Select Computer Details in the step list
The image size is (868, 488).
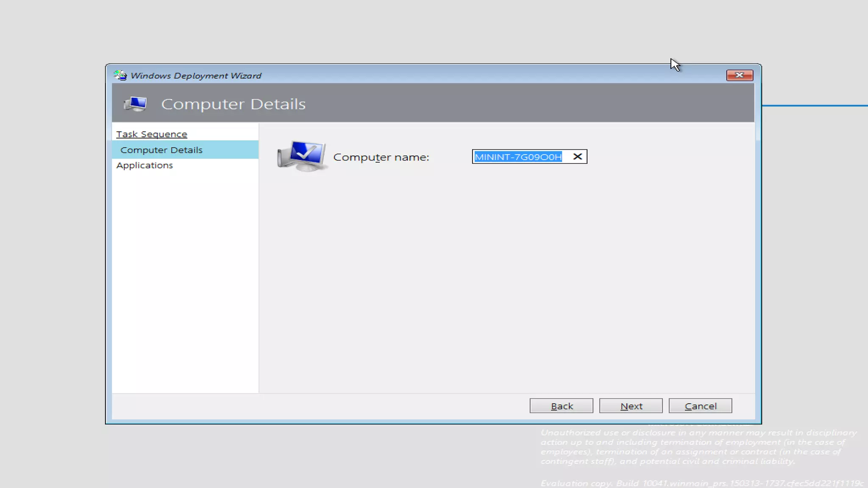(x=161, y=150)
